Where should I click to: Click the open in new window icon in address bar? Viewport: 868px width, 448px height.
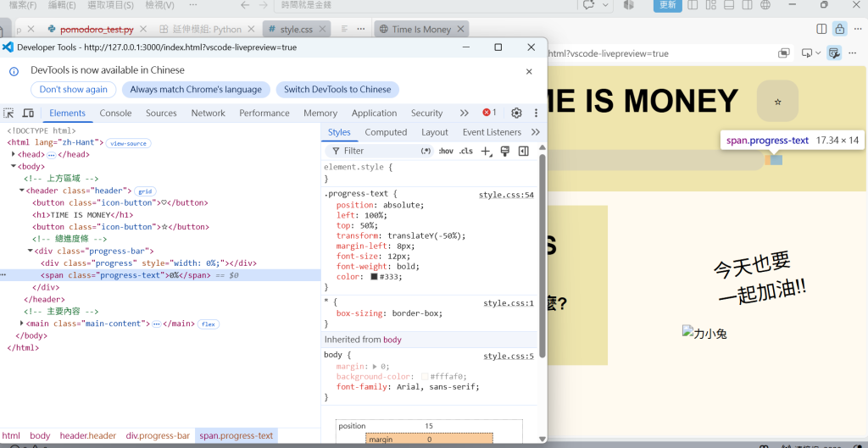point(783,53)
